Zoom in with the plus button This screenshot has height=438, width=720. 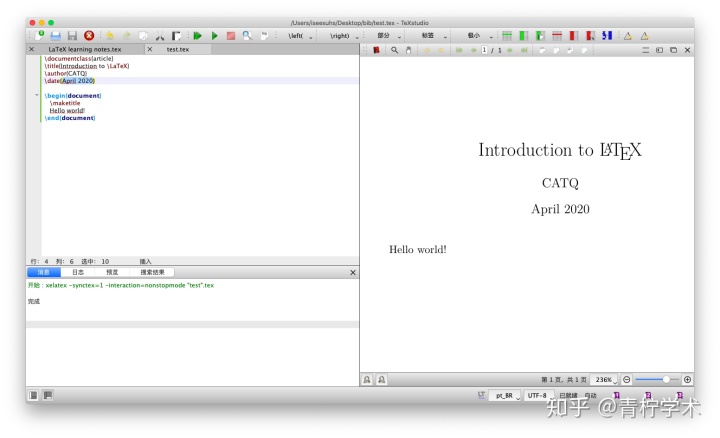687,380
